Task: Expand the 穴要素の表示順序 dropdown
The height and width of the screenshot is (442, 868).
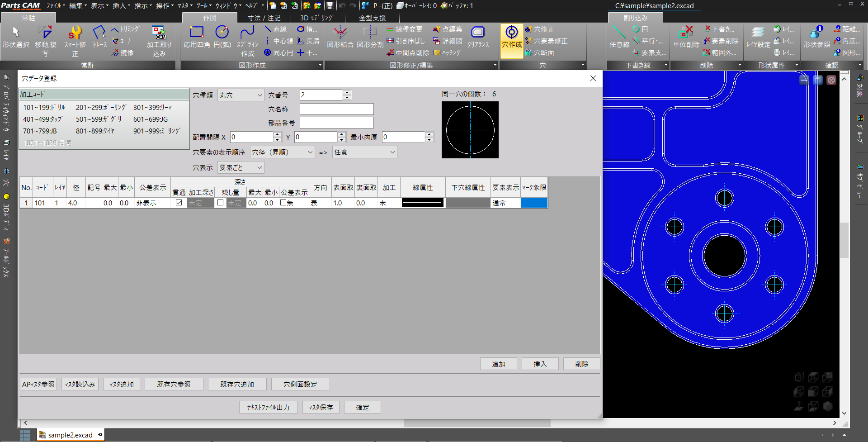Action: (x=282, y=152)
